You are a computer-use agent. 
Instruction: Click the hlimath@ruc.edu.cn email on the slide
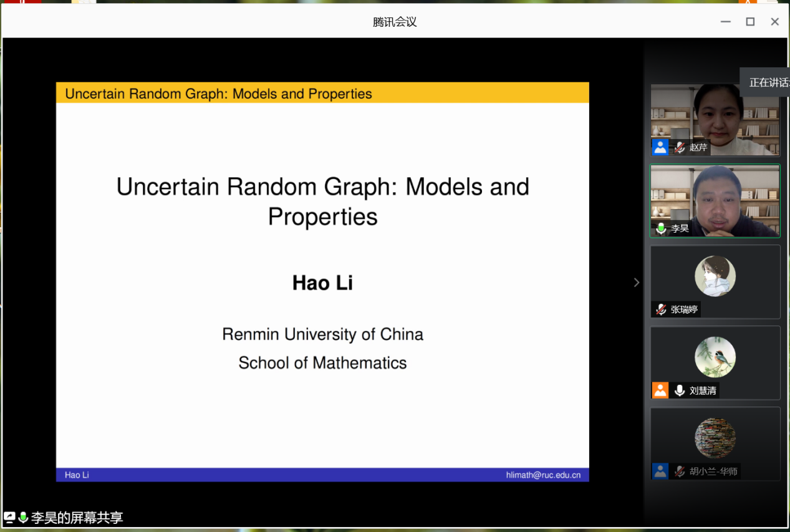tap(543, 475)
